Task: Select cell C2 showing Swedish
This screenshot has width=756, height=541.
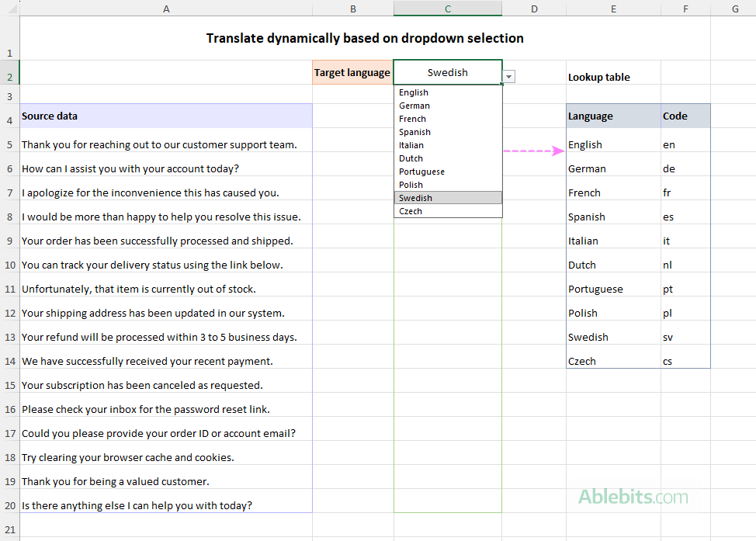Action: click(x=448, y=72)
